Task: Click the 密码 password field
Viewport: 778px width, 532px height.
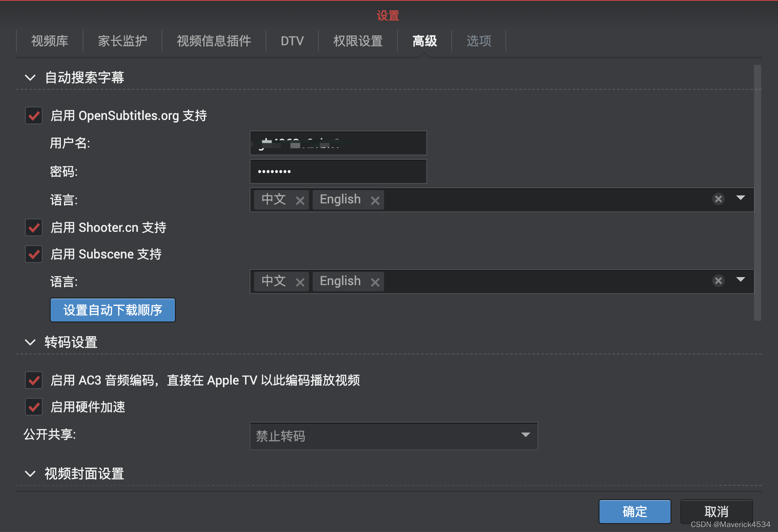Action: pyautogui.click(x=337, y=171)
